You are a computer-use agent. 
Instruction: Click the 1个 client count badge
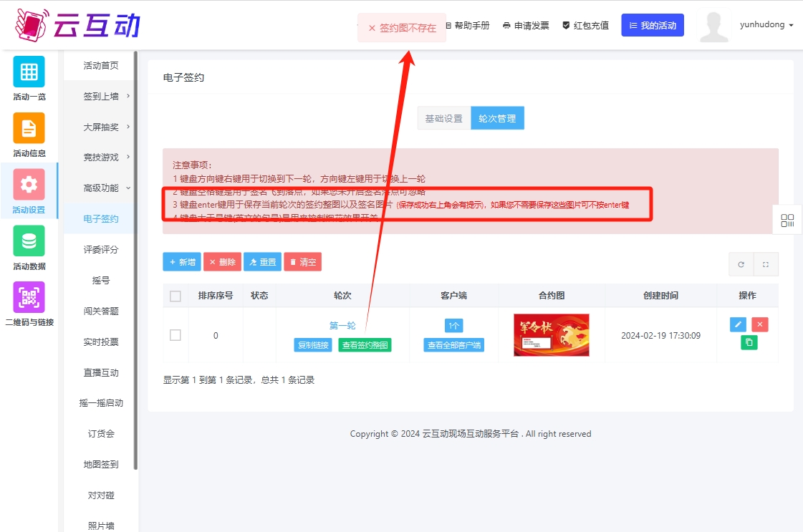[x=453, y=326]
